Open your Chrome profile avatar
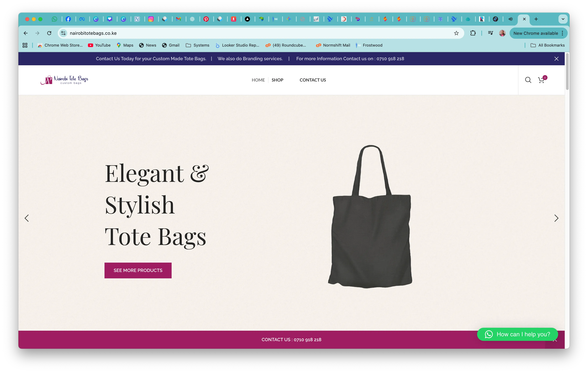Viewport: 588px width, 373px height. 502,33
